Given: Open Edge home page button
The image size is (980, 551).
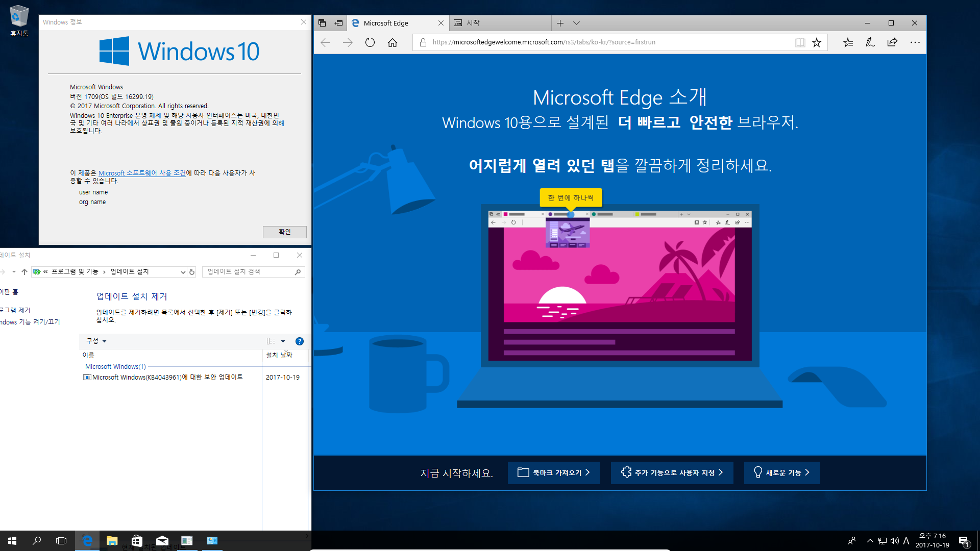Looking at the screenshot, I should click(x=393, y=42).
